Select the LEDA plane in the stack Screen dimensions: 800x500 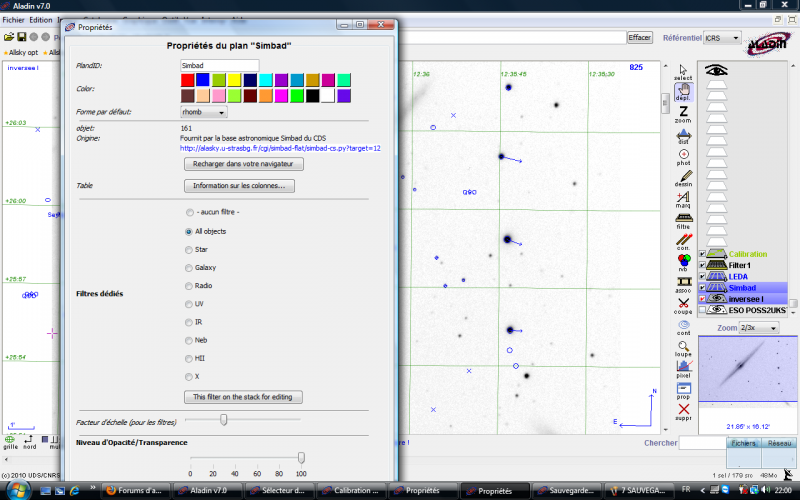[738, 277]
